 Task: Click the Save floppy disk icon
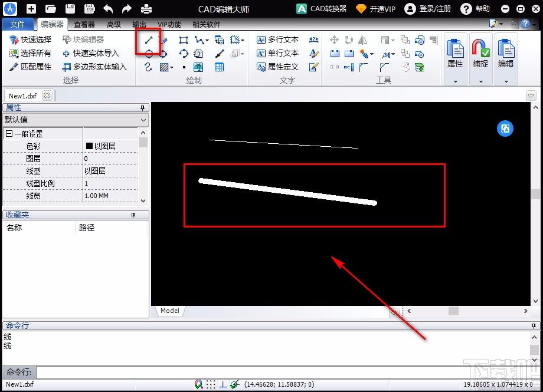70,9
